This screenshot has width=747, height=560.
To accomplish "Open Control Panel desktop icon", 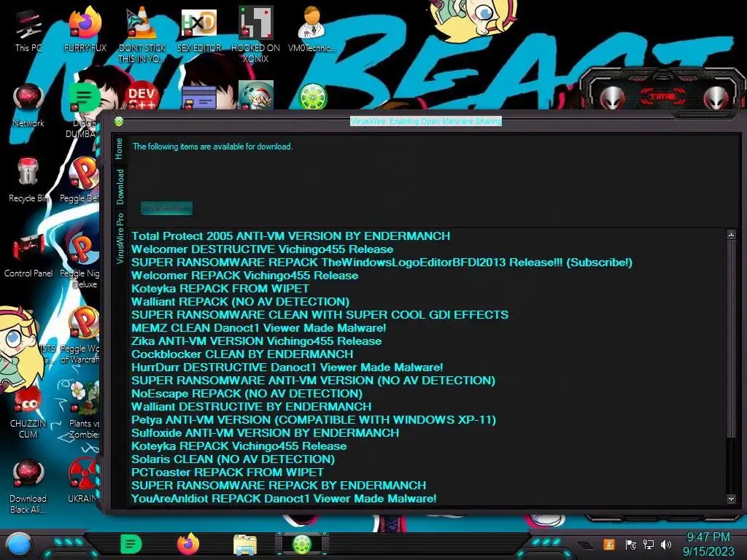I will point(28,255).
